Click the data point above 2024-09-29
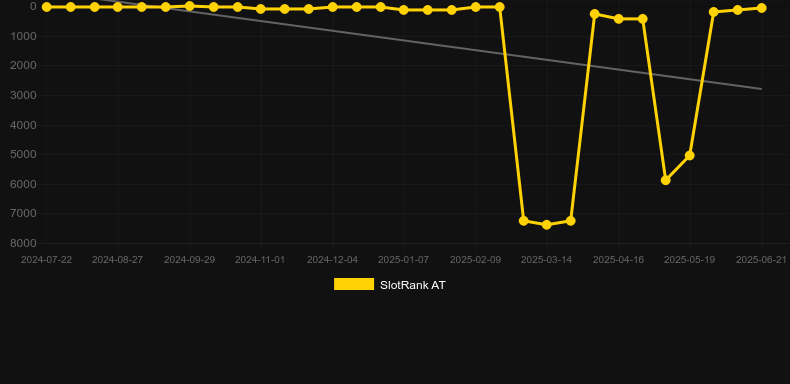The height and width of the screenshot is (384, 790). click(x=189, y=6)
